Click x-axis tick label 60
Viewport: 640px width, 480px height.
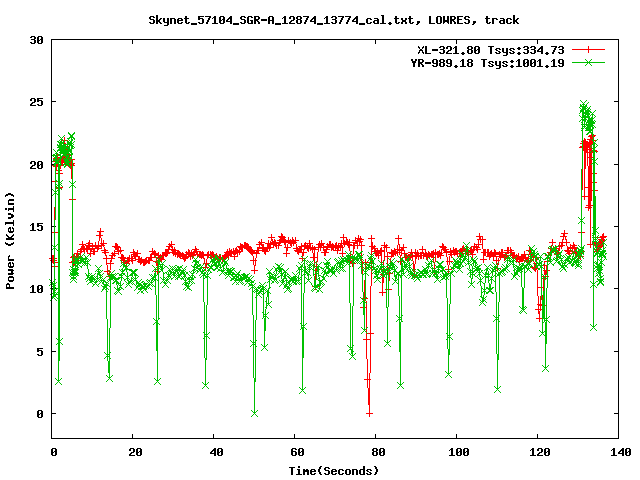297,452
